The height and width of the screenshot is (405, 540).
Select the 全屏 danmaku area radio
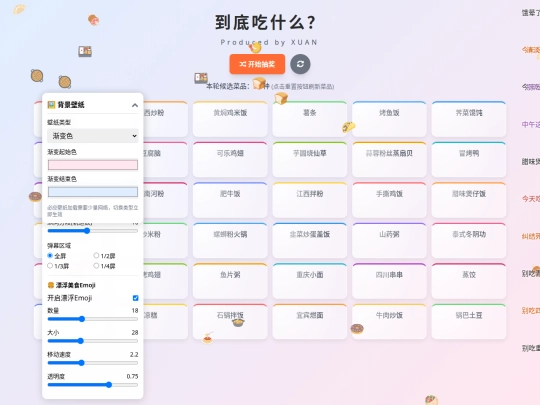click(50, 256)
